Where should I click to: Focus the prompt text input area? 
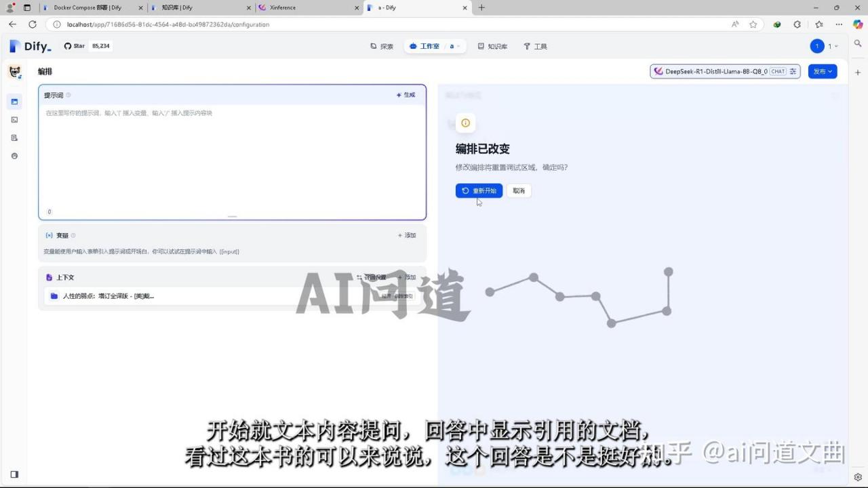click(232, 156)
